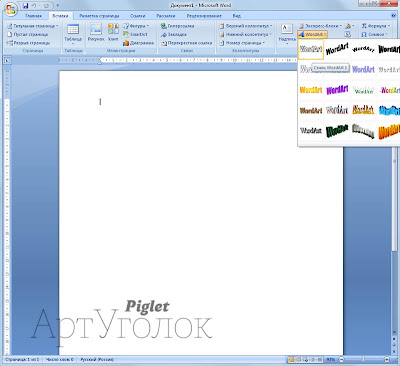The width and height of the screenshot is (400, 366).
Task: Open Word help question mark icon
Action: tap(394, 16)
